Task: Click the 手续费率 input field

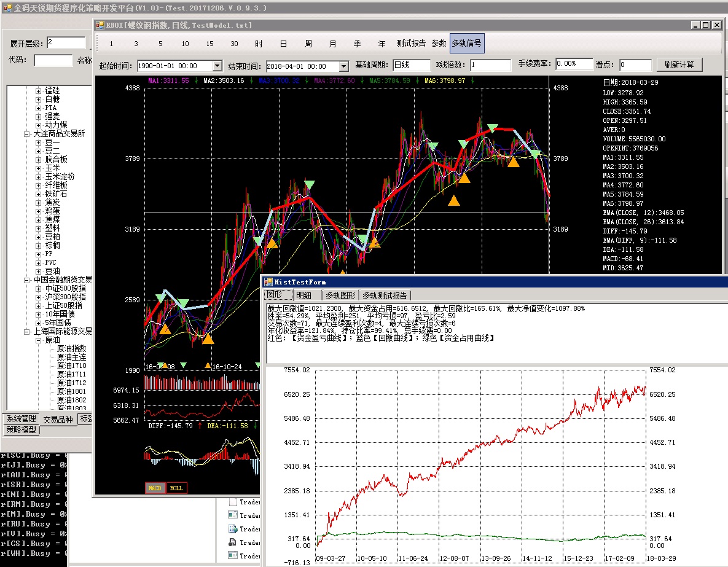Action: pyautogui.click(x=574, y=64)
